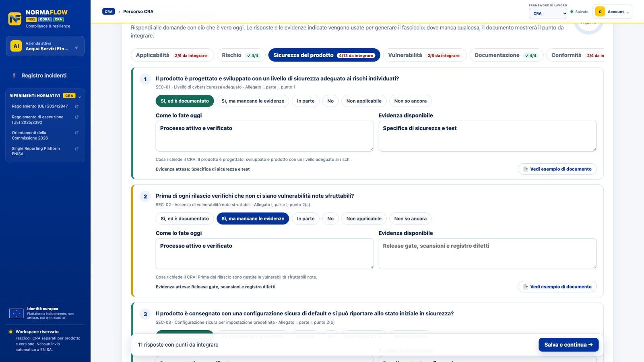The height and width of the screenshot is (362, 644).
Task: Choose 'Non applicabile' for question 2
Action: point(364,218)
